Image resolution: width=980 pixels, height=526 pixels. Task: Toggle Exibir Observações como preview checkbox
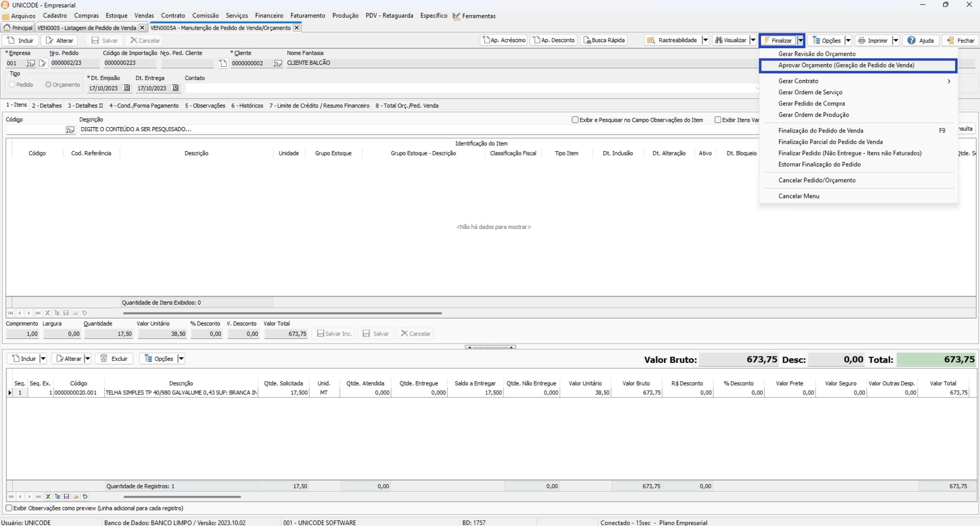[x=9, y=508]
